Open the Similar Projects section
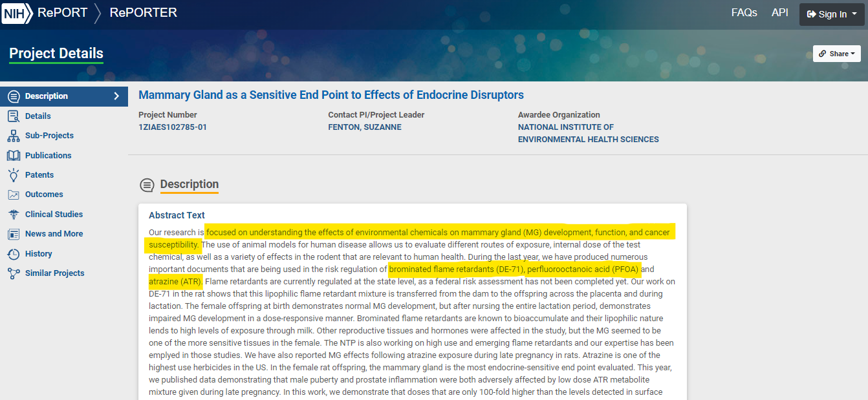The image size is (868, 400). pyautogui.click(x=54, y=273)
